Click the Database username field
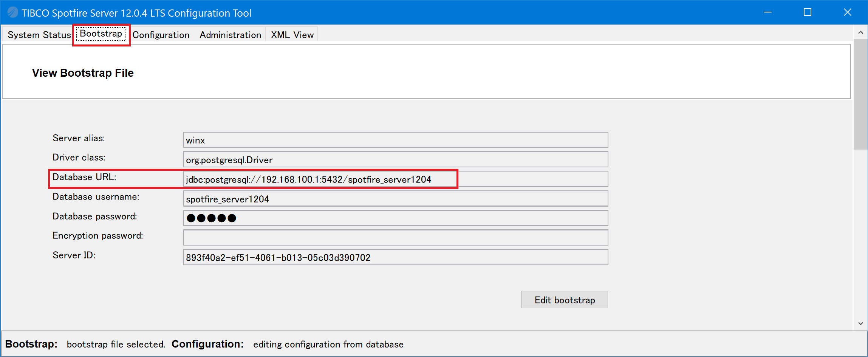868x357 pixels. point(396,199)
